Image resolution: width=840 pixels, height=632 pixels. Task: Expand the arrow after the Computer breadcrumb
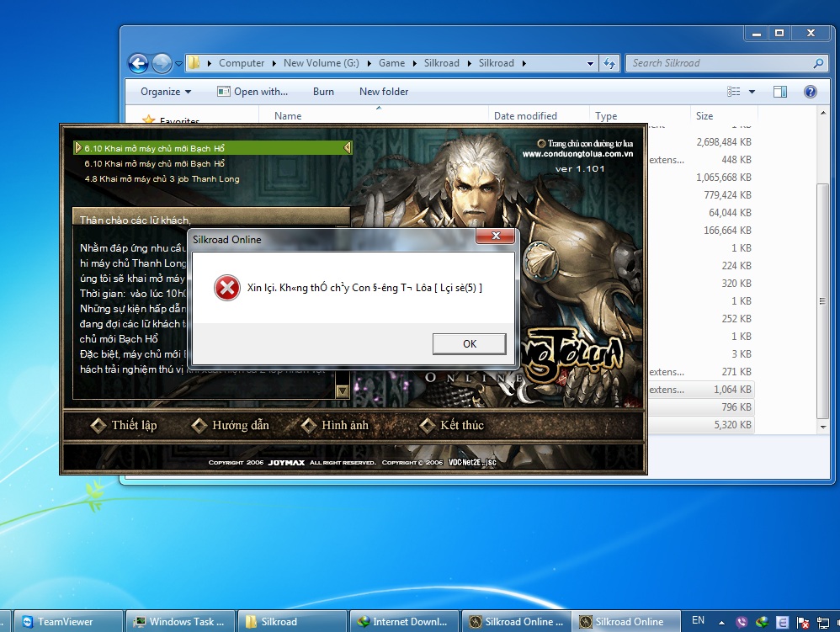coord(274,63)
